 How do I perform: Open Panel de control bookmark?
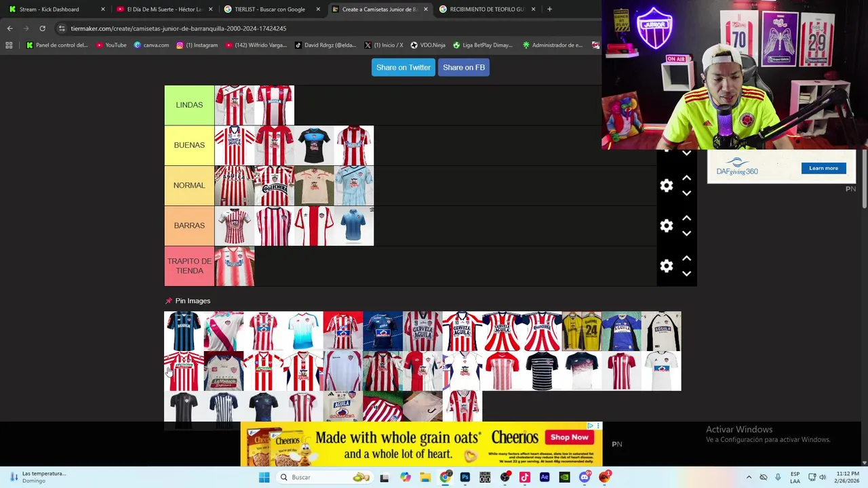pos(57,45)
